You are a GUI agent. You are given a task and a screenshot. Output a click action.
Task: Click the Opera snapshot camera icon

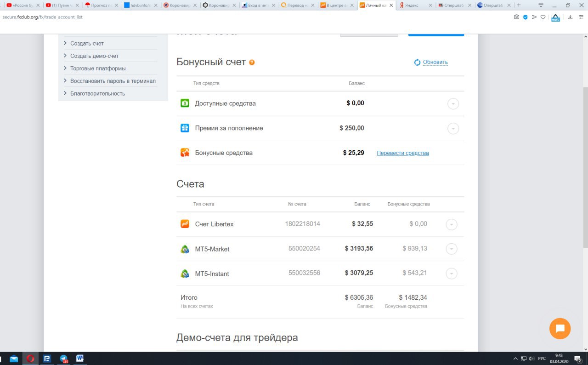[x=517, y=17]
